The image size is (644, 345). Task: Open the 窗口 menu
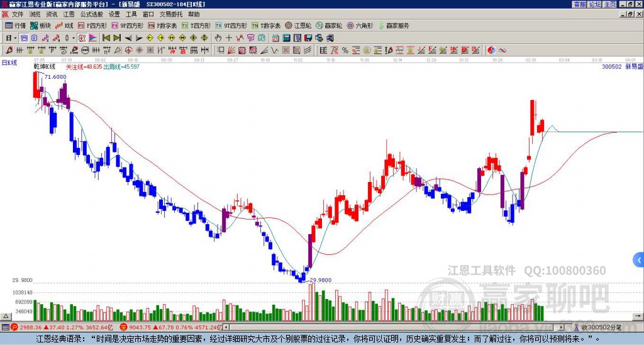click(x=148, y=14)
